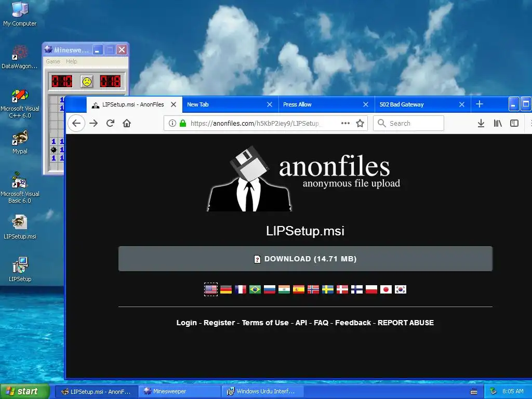Select the LIPSetup desktop icon
This screenshot has height=399, width=532.
pos(20,270)
